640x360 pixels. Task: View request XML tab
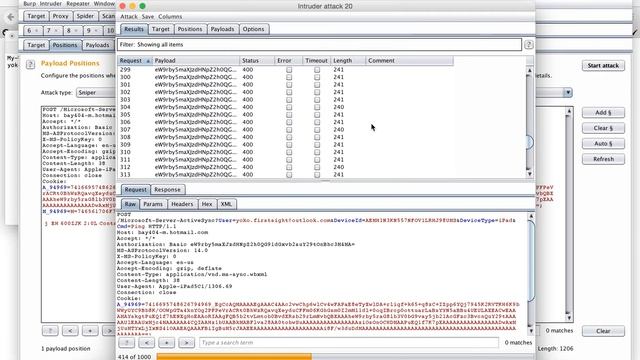tap(226, 204)
